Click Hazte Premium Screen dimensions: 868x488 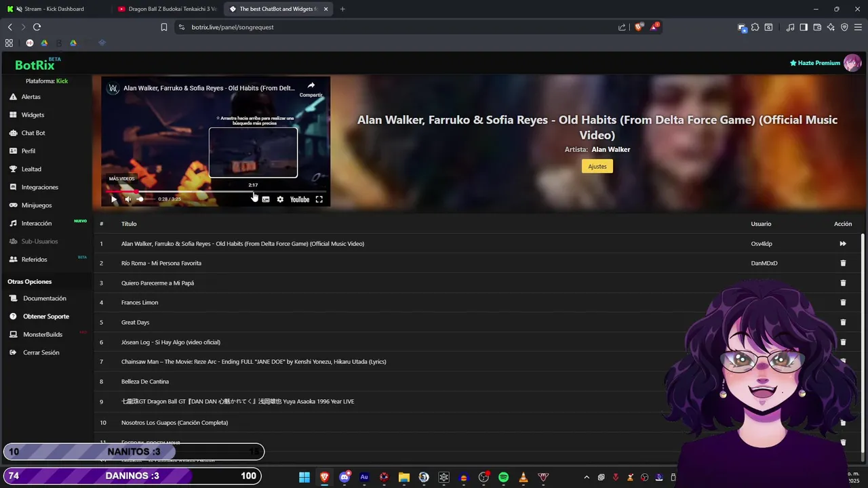point(815,63)
